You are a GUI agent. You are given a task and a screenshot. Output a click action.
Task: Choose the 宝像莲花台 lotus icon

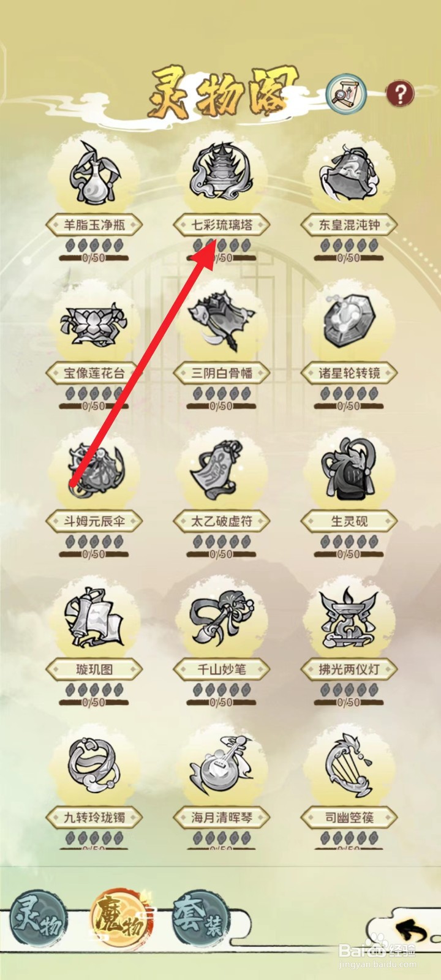(x=93, y=323)
